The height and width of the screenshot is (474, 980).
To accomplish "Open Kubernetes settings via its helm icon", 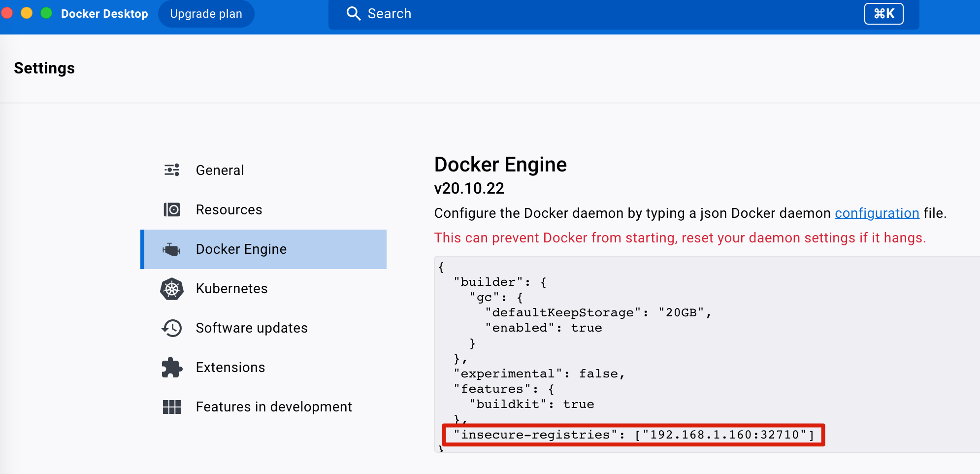I will tap(172, 289).
